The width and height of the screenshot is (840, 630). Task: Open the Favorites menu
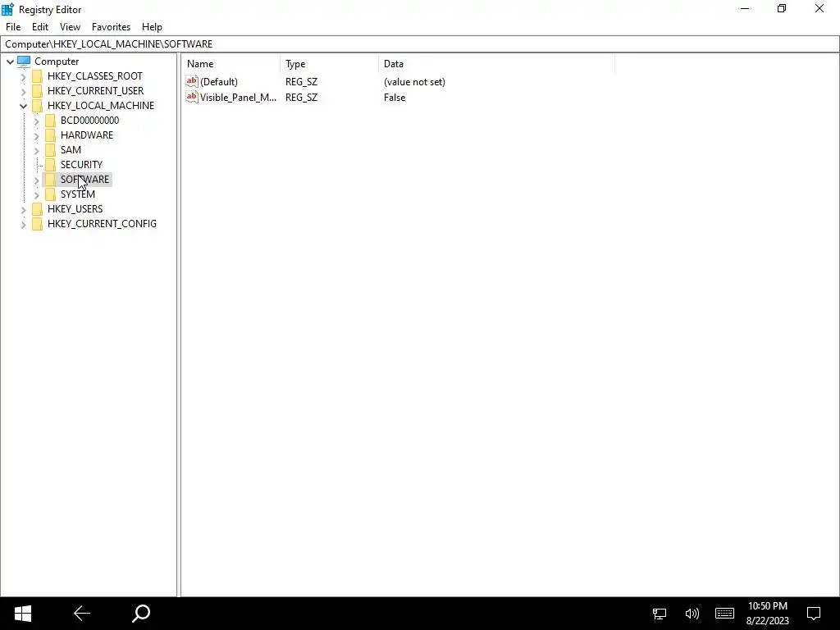(111, 27)
